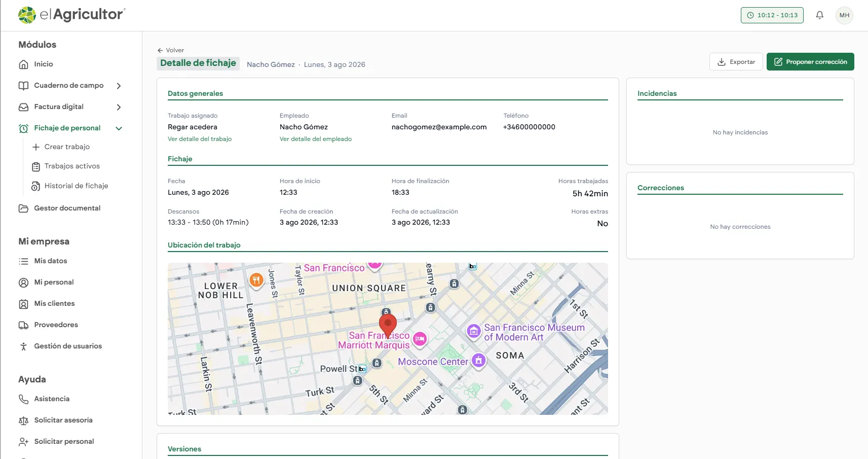The image size is (868, 459).
Task: Expand the Cuaderno de campo submenu
Action: coord(119,86)
